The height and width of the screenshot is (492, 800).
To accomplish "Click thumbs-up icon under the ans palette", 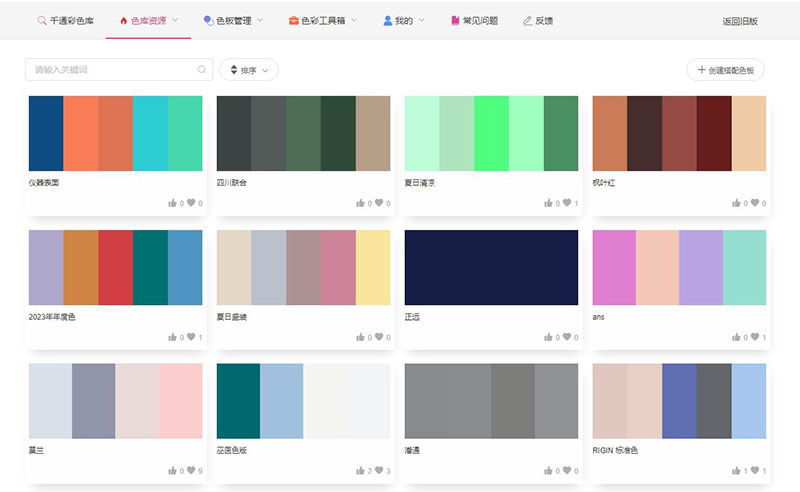I will tap(736, 337).
